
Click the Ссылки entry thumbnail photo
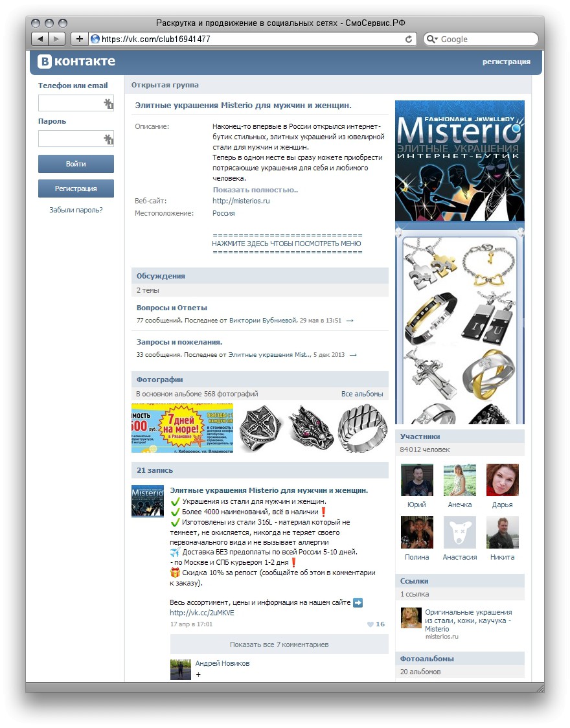click(x=411, y=618)
